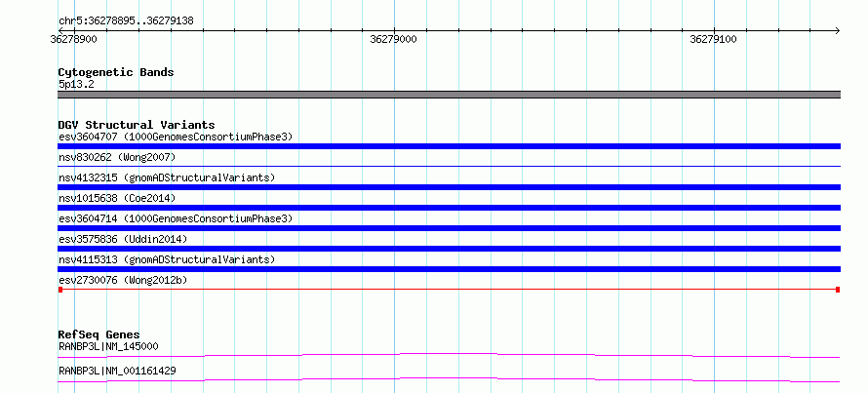This screenshot has height=393, width=868.
Task: Click the magenta line for NM_145000
Action: [x=449, y=355]
